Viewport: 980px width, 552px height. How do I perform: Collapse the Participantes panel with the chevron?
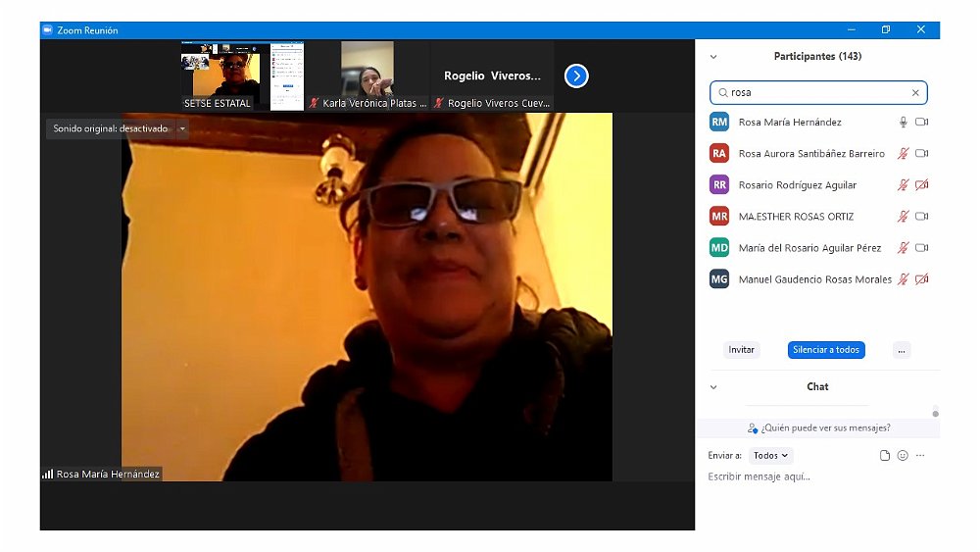(x=713, y=57)
